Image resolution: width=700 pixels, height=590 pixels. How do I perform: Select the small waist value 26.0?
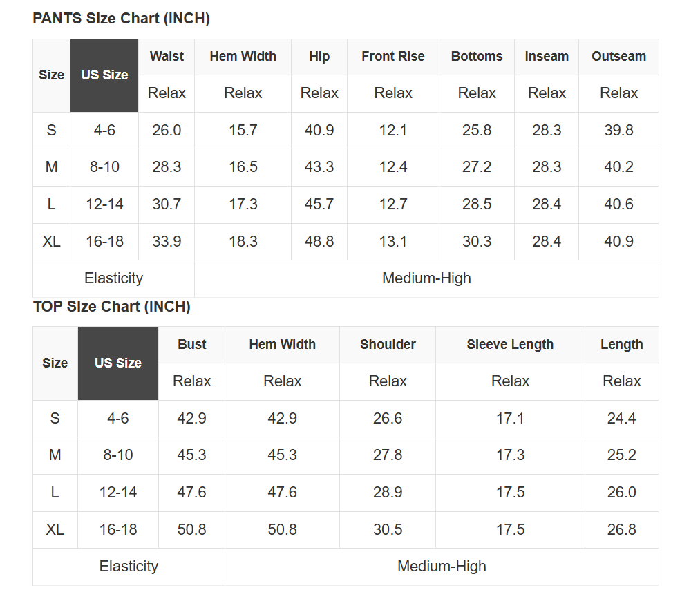[x=167, y=131]
